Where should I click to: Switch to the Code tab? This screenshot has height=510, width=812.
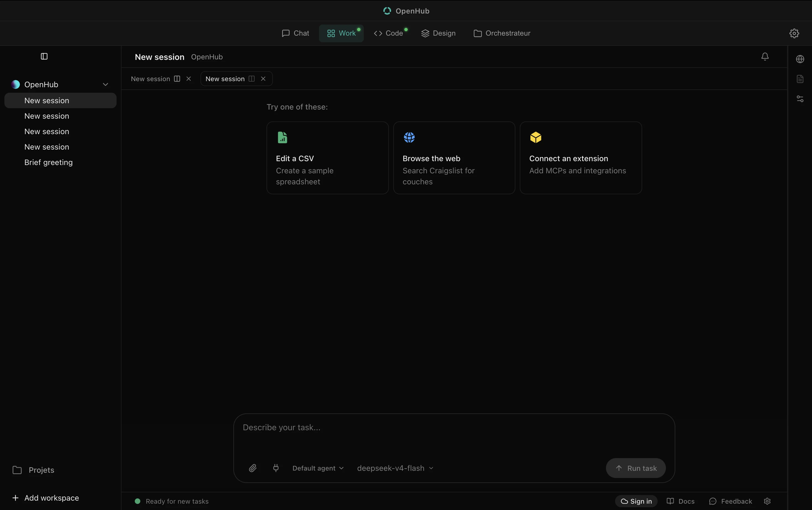point(389,33)
